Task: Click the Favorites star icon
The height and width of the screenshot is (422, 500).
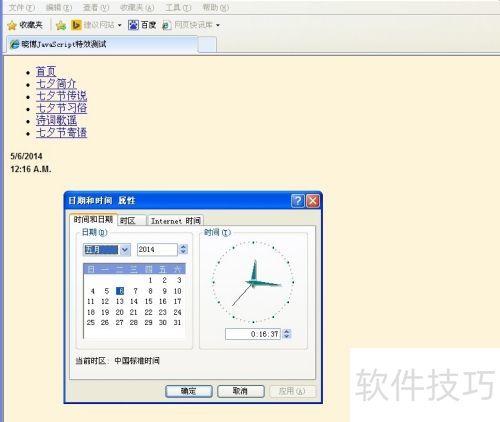Action: click(12, 25)
